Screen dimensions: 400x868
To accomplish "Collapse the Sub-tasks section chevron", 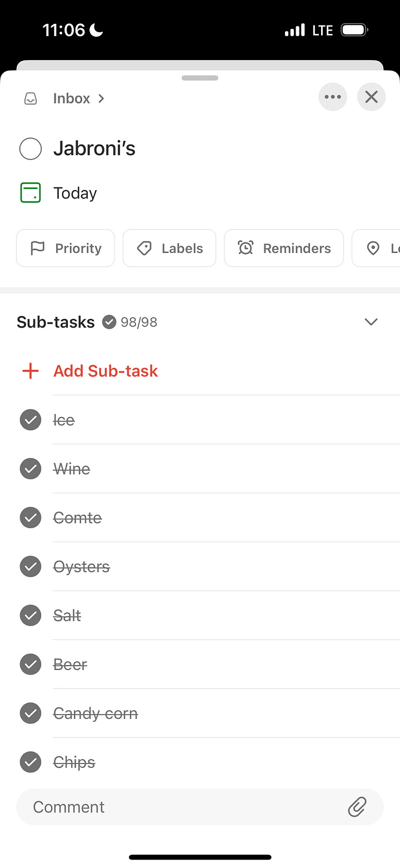I will 371,322.
